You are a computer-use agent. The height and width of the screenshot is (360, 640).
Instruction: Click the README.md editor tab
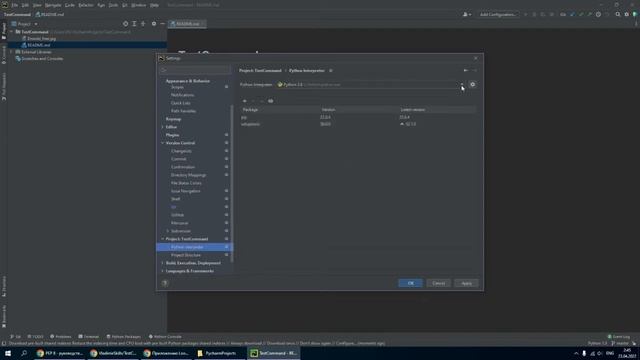187,24
